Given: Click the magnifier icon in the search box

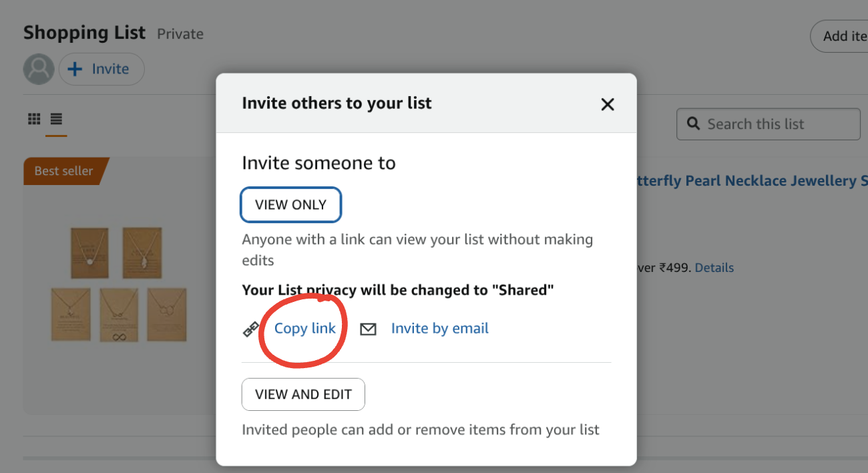Looking at the screenshot, I should coord(693,124).
